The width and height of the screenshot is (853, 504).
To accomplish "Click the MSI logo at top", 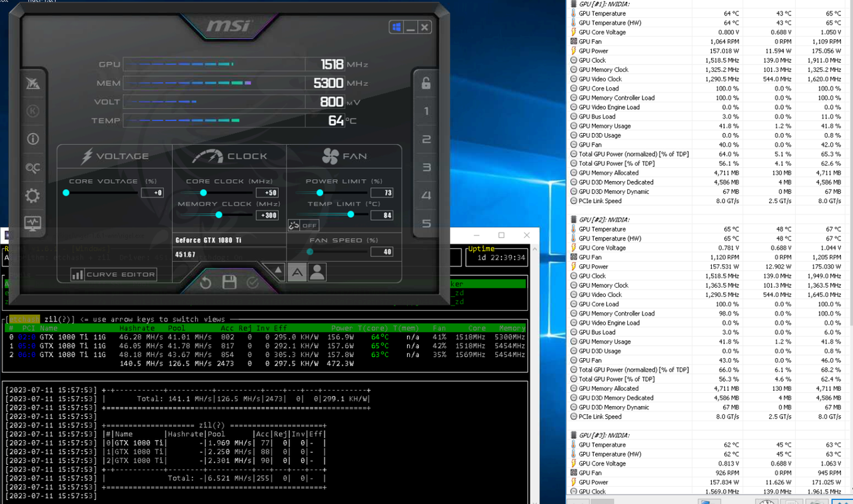I will 229,27.
